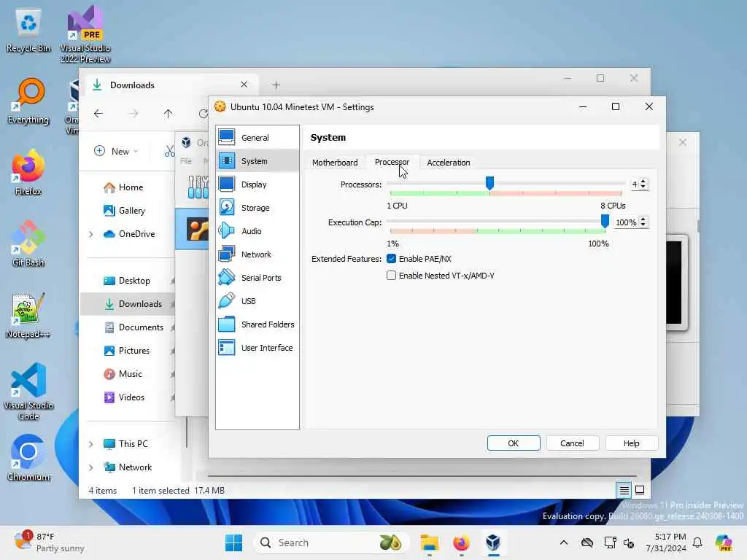
Task: Expand This PC tree node
Action: pyautogui.click(x=90, y=444)
